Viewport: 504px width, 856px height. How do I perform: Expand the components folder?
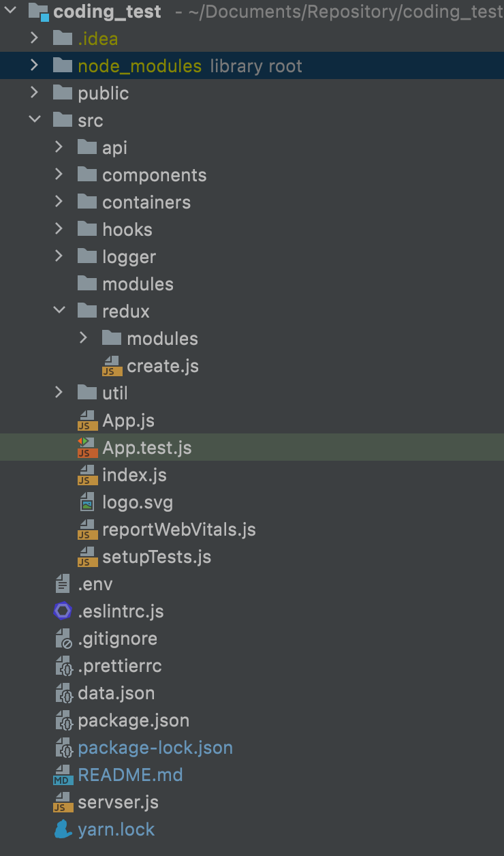(59, 174)
